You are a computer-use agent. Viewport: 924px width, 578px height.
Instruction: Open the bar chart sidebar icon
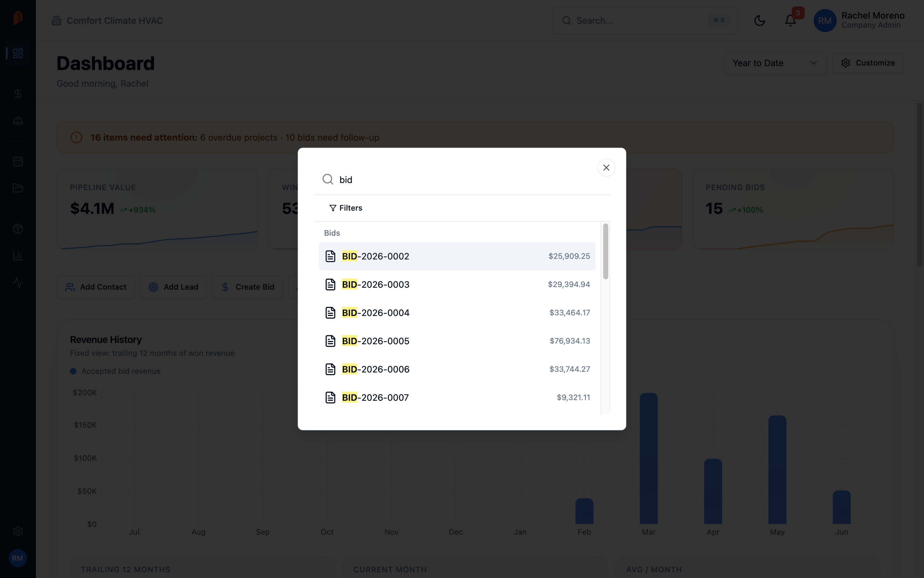point(18,256)
